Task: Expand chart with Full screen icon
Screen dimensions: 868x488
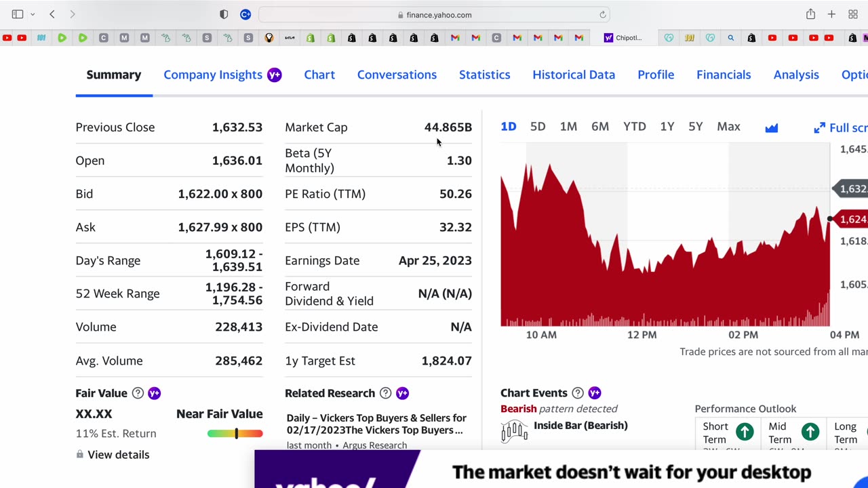Action: (820, 127)
